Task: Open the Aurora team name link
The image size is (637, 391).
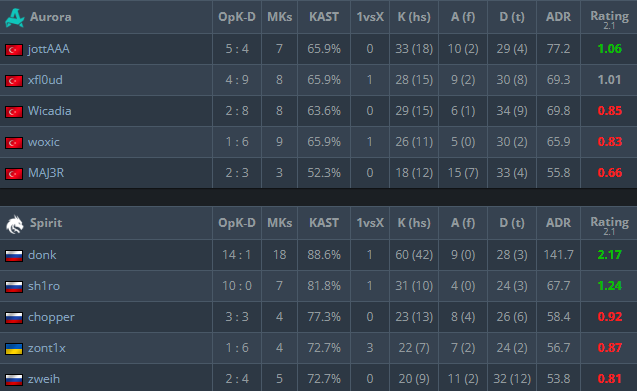Action: click(x=51, y=17)
